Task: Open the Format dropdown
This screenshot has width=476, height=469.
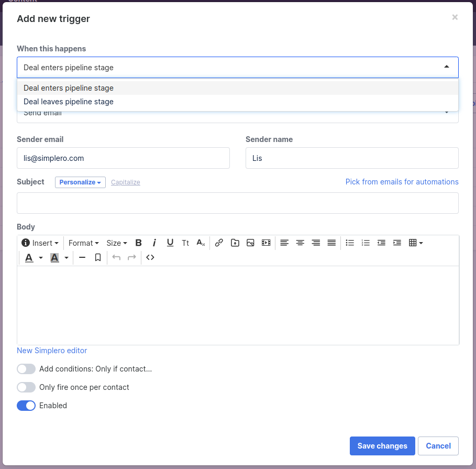Action: coord(83,243)
